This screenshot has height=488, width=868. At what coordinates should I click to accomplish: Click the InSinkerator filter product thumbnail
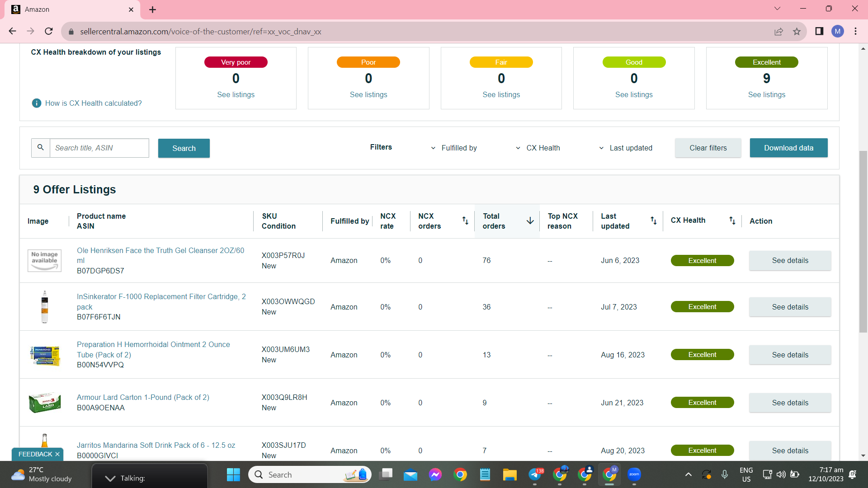click(45, 307)
